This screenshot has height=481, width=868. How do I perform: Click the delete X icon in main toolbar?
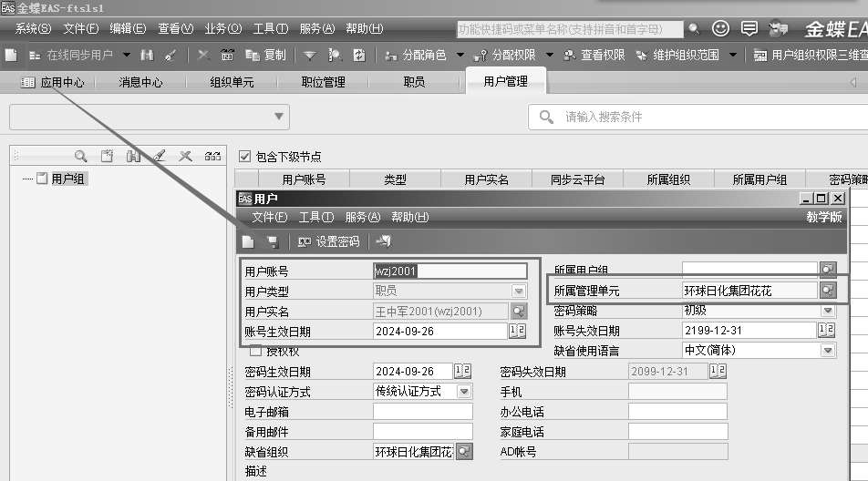pos(203,55)
